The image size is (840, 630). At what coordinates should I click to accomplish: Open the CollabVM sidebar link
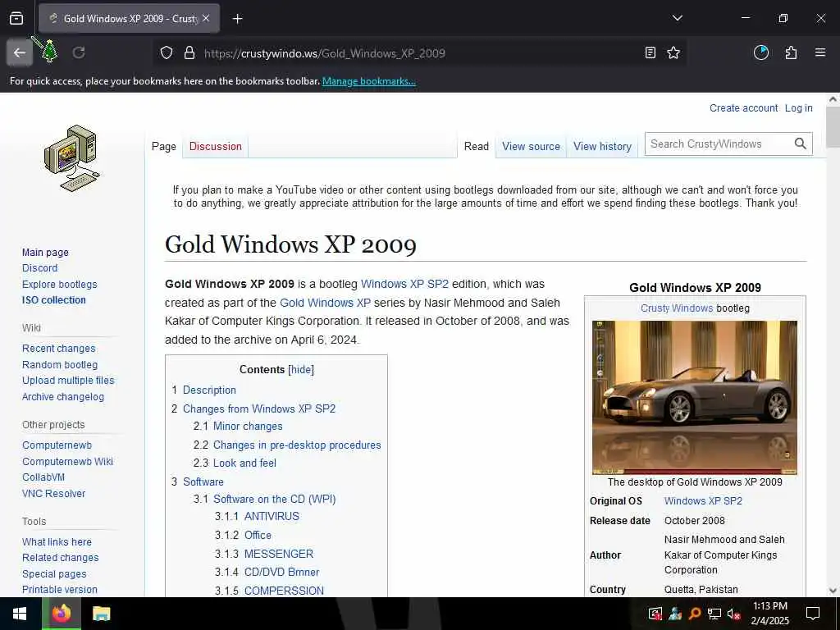[x=43, y=477]
